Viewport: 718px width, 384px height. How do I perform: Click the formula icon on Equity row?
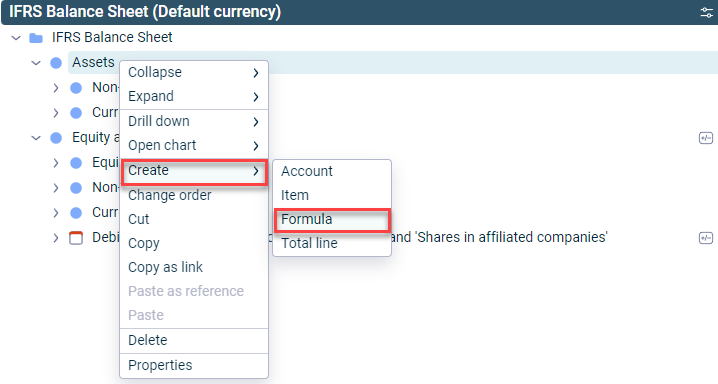(706, 138)
